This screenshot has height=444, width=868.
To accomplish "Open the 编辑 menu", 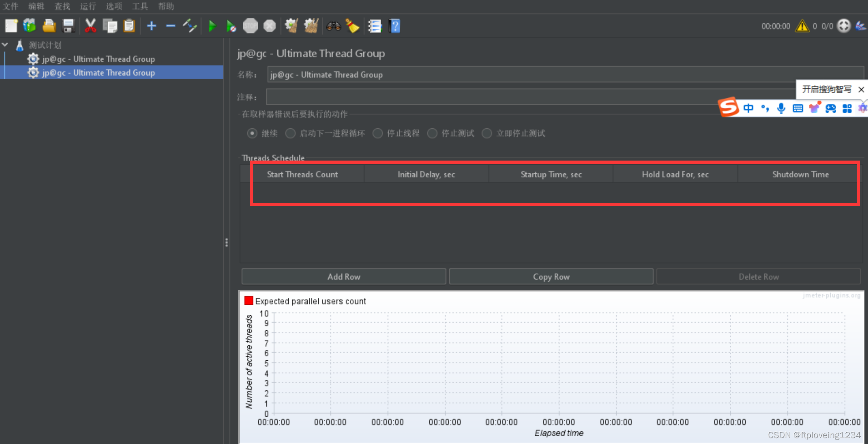I will 36,6.
